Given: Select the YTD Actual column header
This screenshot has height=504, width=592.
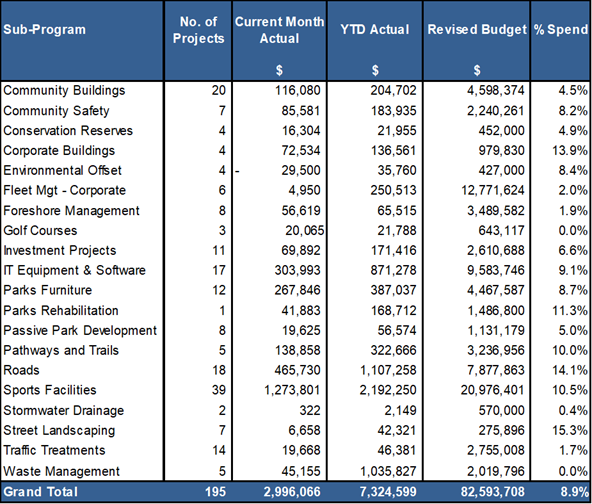Looking at the screenshot, I should point(375,29).
